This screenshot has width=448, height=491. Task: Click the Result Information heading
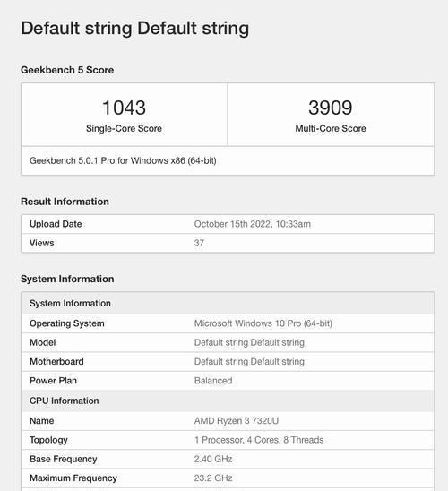65,202
